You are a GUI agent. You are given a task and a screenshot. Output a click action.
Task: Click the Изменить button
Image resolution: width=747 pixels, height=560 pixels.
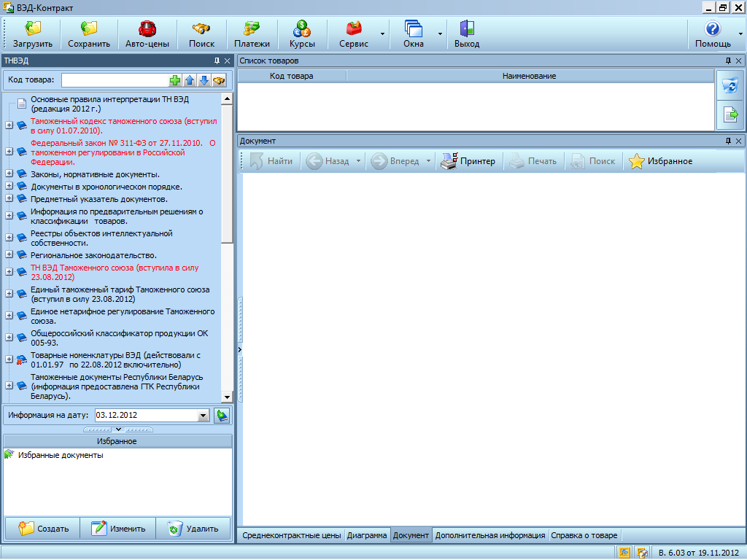117,529
